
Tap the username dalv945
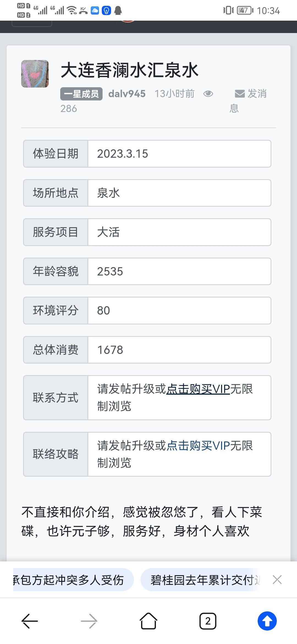point(127,94)
